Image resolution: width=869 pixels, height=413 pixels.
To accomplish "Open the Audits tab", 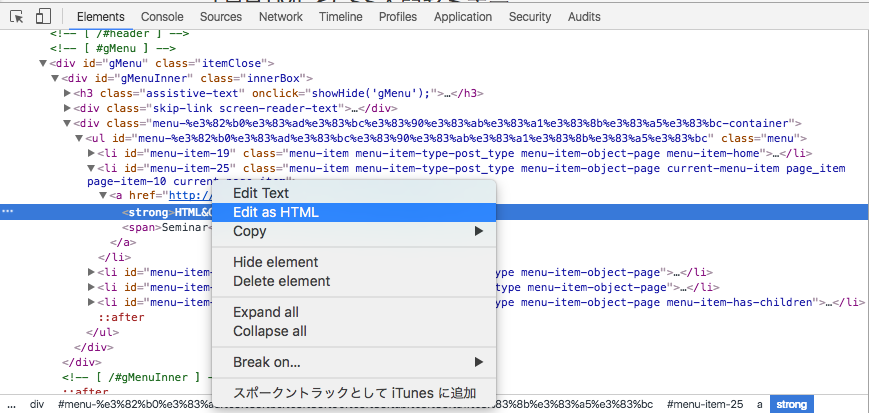I will (584, 17).
